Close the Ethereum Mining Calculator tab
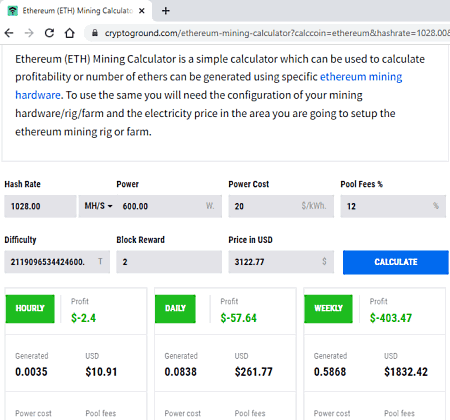The width and height of the screenshot is (450, 420). pyautogui.click(x=142, y=11)
